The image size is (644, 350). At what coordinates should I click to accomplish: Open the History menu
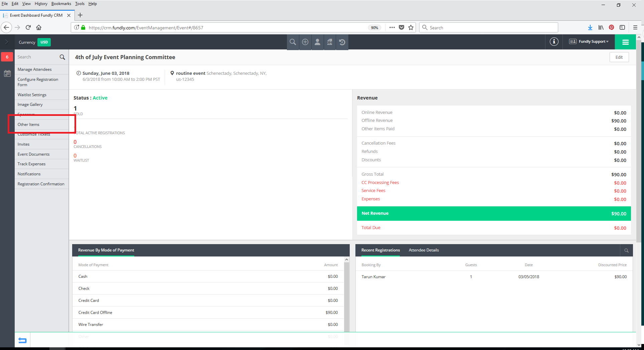click(41, 4)
